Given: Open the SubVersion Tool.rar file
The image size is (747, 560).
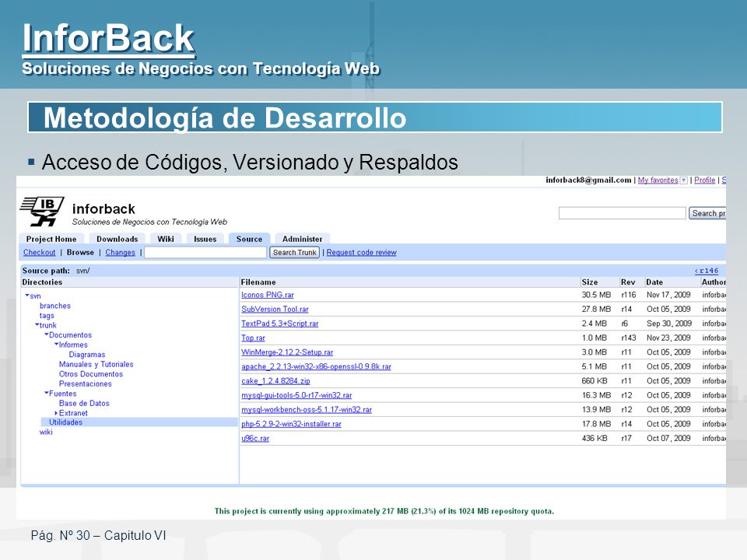Looking at the screenshot, I should (275, 309).
